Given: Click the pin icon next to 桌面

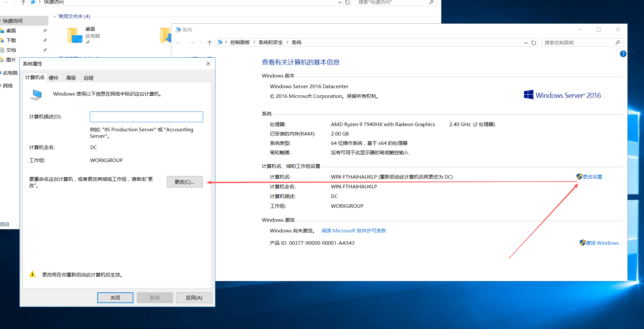Looking at the screenshot, I should [45, 30].
